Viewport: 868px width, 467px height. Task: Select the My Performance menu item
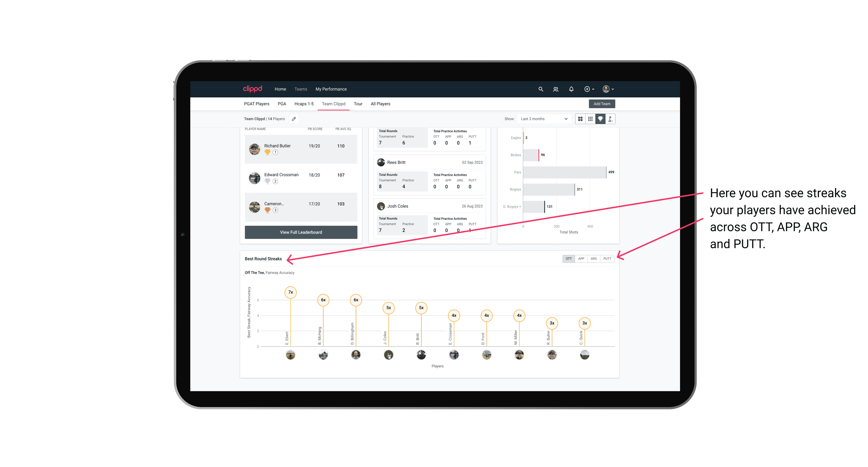pos(331,89)
